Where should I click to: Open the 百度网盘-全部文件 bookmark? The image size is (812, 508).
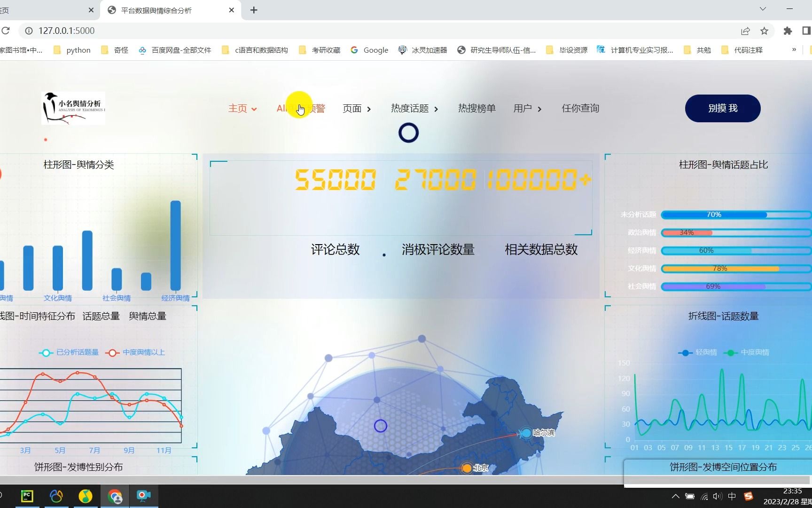tap(175, 50)
